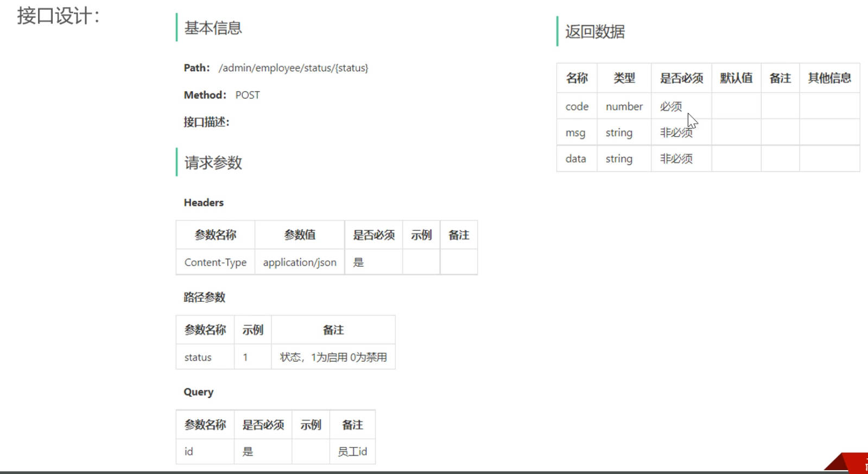Click the application/json value cell
This screenshot has height=474, width=868.
click(300, 262)
